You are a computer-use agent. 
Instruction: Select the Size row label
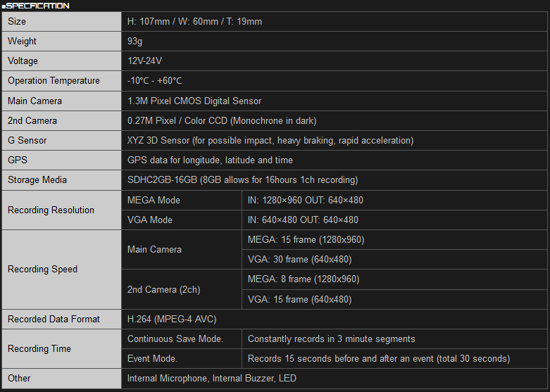[17, 22]
